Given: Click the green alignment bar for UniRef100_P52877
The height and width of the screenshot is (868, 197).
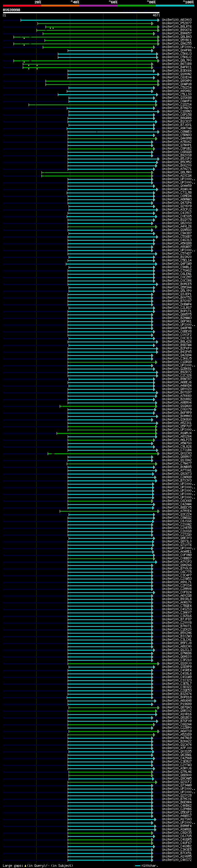Looking at the screenshot, I should coord(95,24).
